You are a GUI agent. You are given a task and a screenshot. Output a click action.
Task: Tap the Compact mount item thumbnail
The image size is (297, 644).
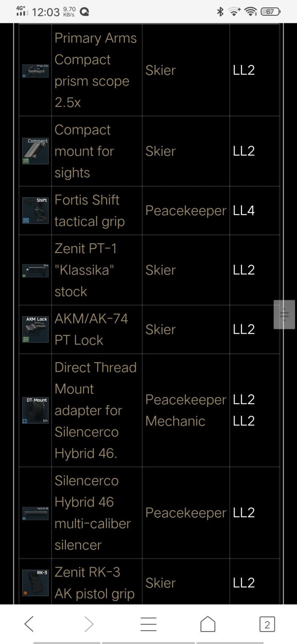coord(35,151)
